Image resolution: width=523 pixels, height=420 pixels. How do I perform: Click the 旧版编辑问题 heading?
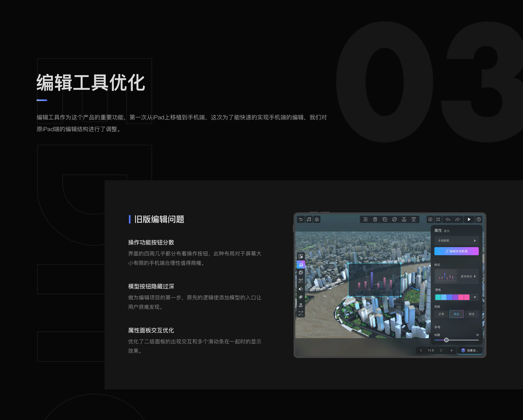159,219
